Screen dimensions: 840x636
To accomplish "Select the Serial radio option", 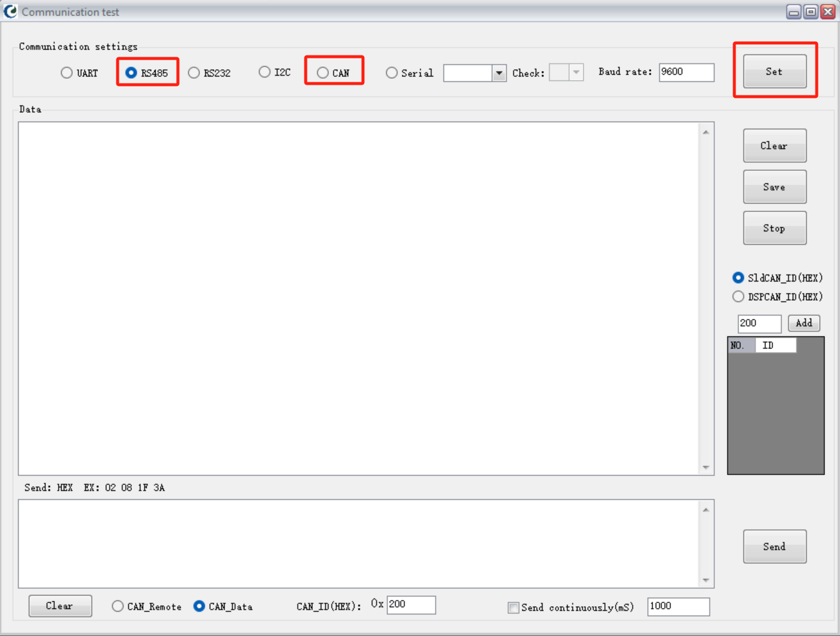I will pos(392,73).
